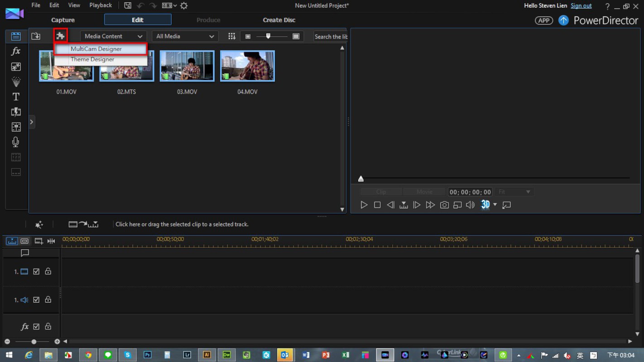Lock the effect fx track
The width and height of the screenshot is (644, 362).
tap(48, 326)
